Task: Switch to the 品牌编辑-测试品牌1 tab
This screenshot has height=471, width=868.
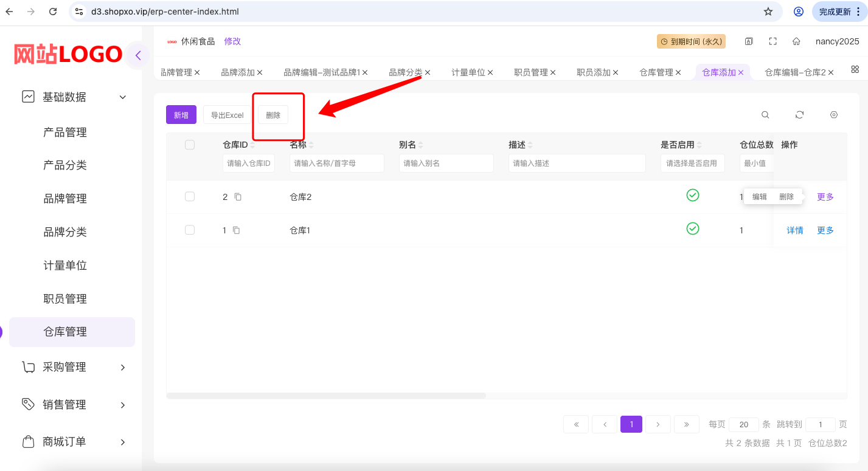Action: [x=322, y=72]
